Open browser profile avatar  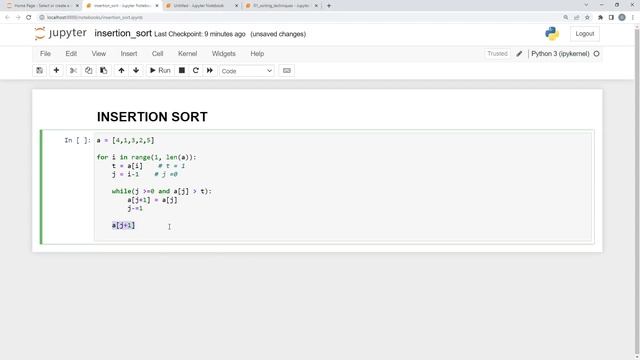coord(622,18)
